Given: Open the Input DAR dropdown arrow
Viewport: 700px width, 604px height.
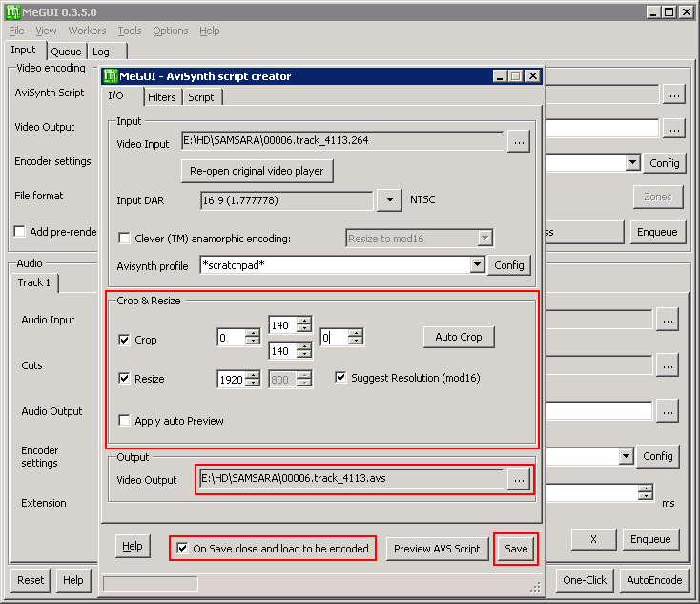Looking at the screenshot, I should [x=389, y=200].
